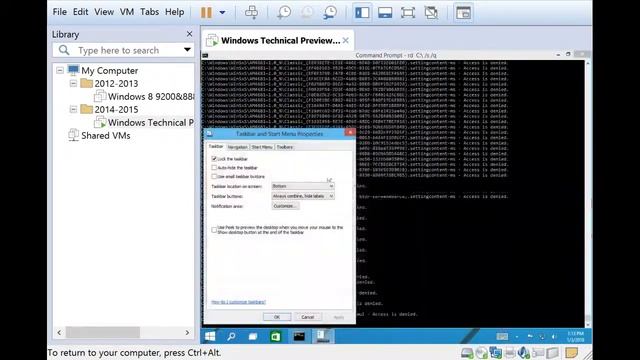Click the search magnifier icon in Library
The width and height of the screenshot is (640, 360).
pyautogui.click(x=64, y=50)
